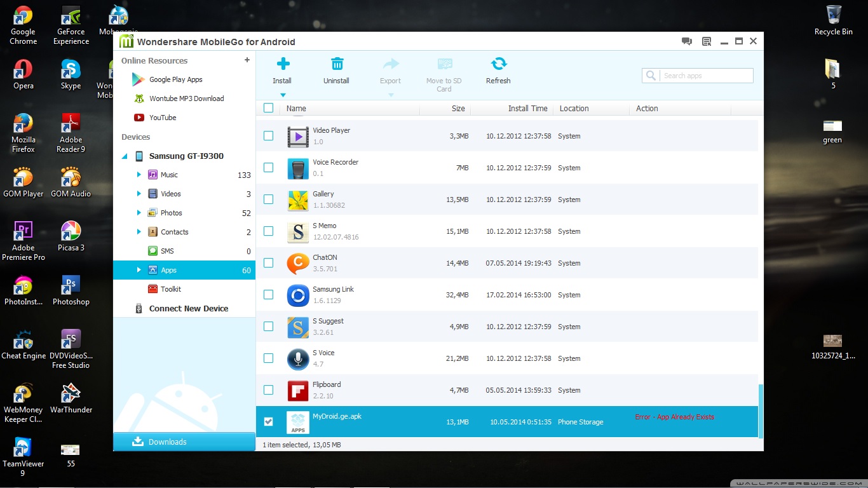Viewport: 868px width, 488px height.
Task: Click the green image desktop thumbnail
Action: (832, 126)
